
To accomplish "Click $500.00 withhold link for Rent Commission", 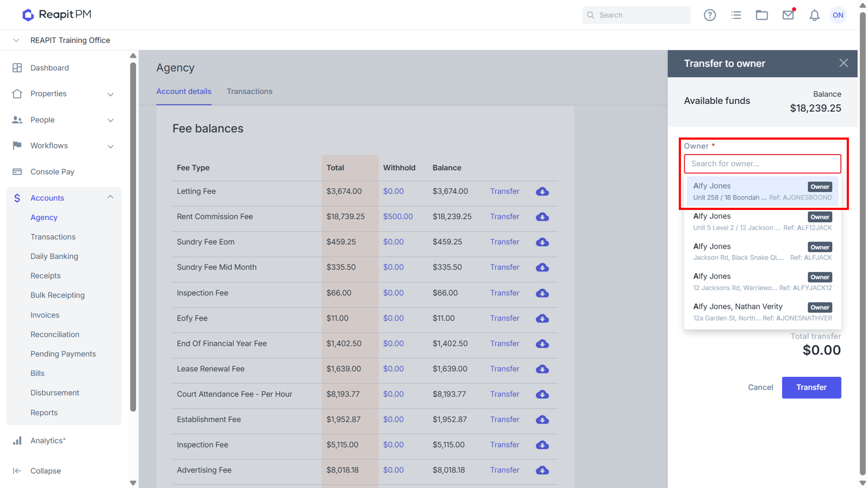I will pyautogui.click(x=398, y=216).
